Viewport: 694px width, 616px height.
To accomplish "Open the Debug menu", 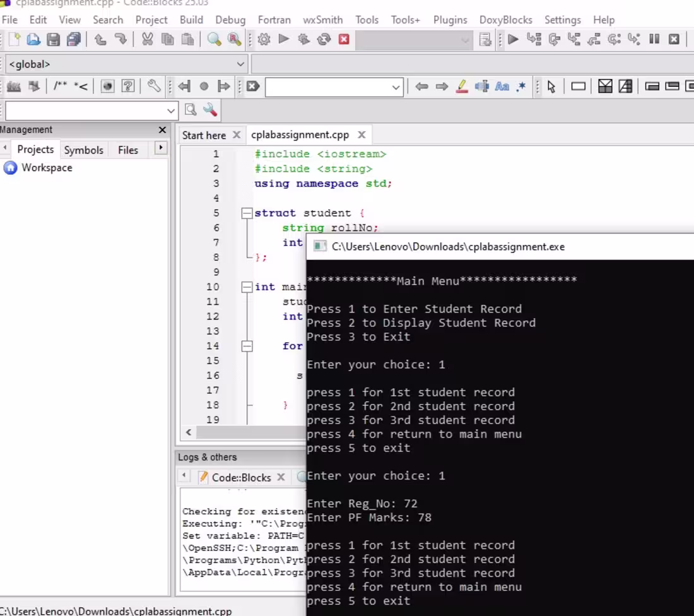I will (x=230, y=20).
